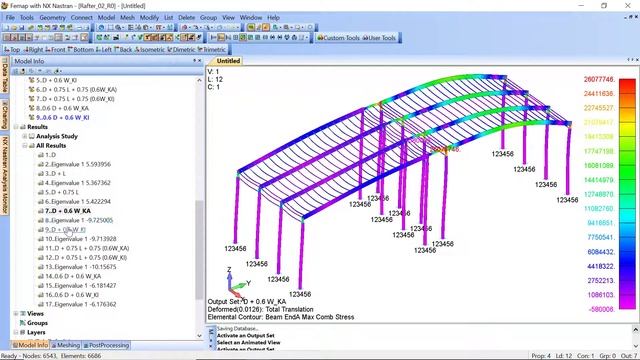This screenshot has height=360, width=640.
Task: Click the Save model toolbar icon
Action: tap(22, 27)
